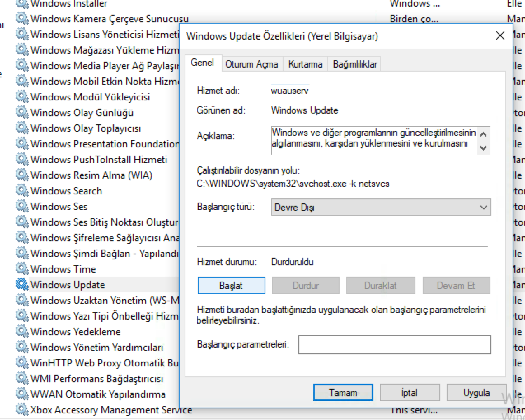The height and width of the screenshot is (420, 525).
Task: Click the Durduruldu status text
Action: [x=292, y=262]
